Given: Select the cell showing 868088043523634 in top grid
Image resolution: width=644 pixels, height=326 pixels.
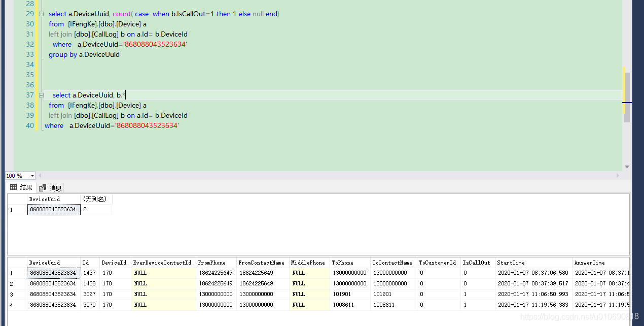Looking at the screenshot, I should [53, 209].
